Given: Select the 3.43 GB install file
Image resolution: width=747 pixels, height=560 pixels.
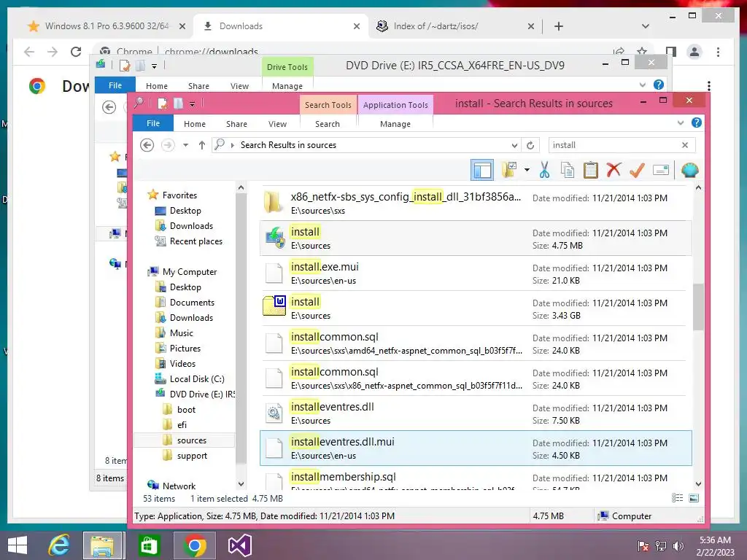Looking at the screenshot, I should [476, 308].
